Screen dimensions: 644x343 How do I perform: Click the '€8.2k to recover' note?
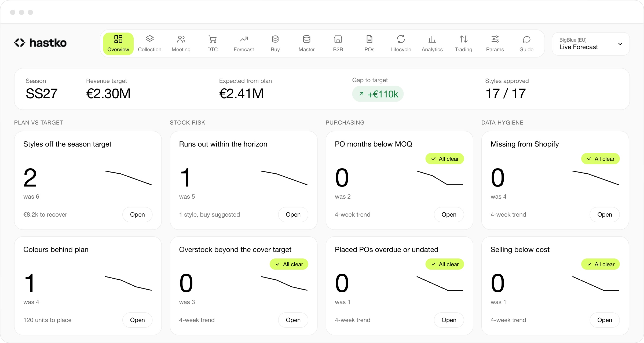(45, 214)
